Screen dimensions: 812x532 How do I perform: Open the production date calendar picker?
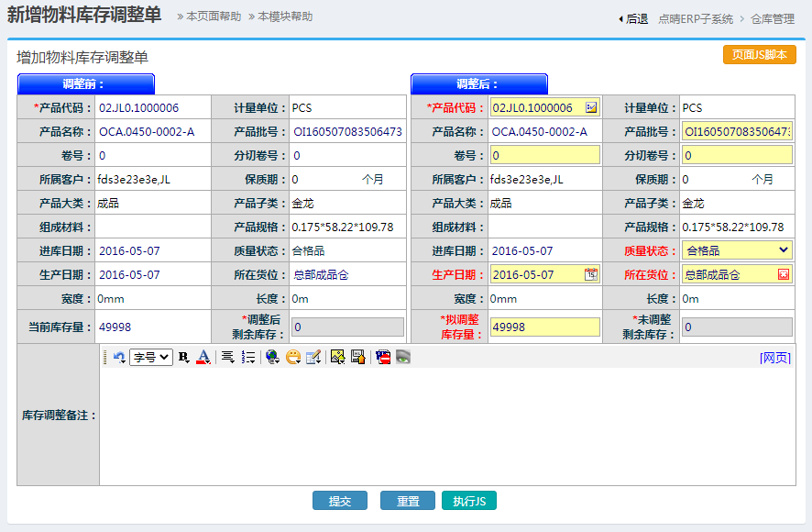[591, 274]
